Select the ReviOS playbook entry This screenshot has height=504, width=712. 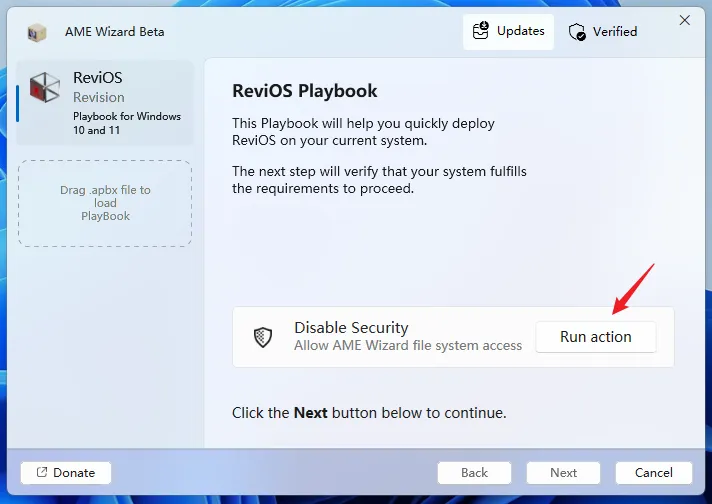coord(105,104)
